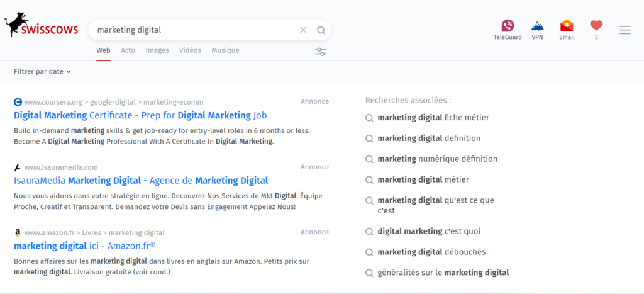Open the Digital Marketing Certificate Coursera result
The height and width of the screenshot is (294, 644).
[x=140, y=115]
